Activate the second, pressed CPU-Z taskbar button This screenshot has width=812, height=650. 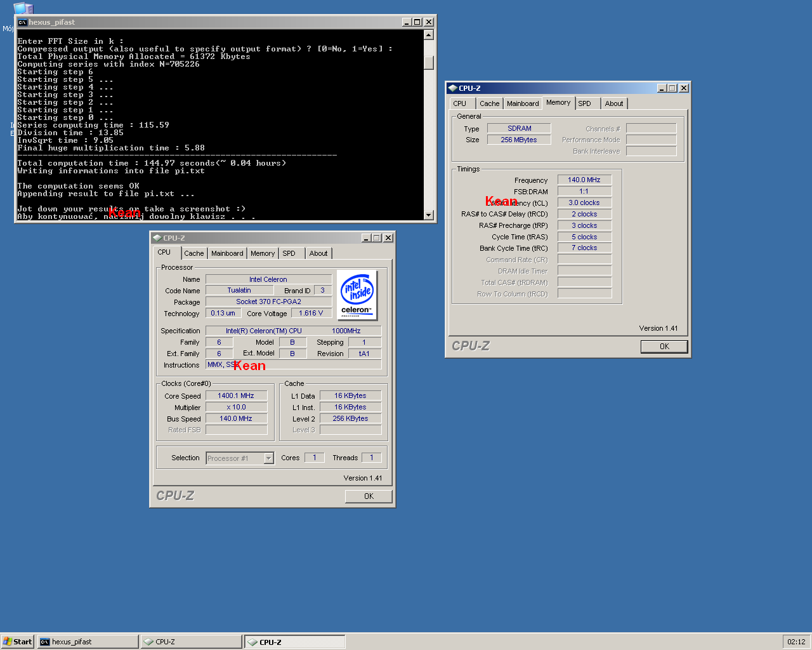pos(295,642)
